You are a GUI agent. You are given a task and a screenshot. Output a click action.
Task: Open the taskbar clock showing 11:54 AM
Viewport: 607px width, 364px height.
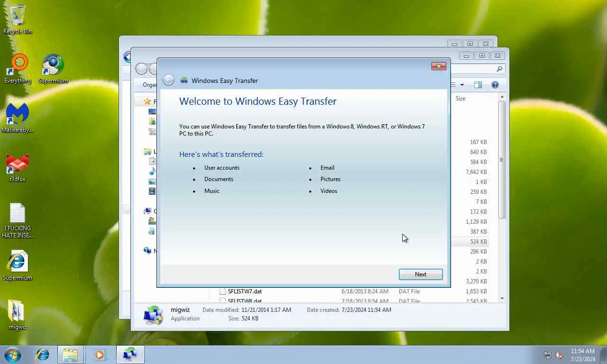(x=583, y=355)
